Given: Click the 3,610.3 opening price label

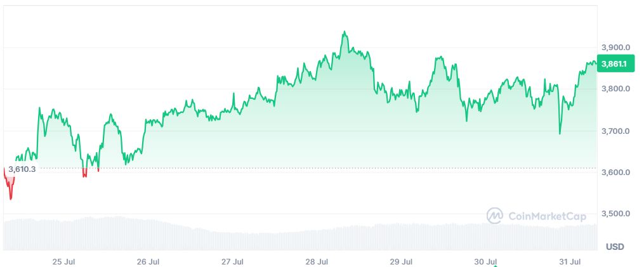Looking at the screenshot, I should (22, 169).
